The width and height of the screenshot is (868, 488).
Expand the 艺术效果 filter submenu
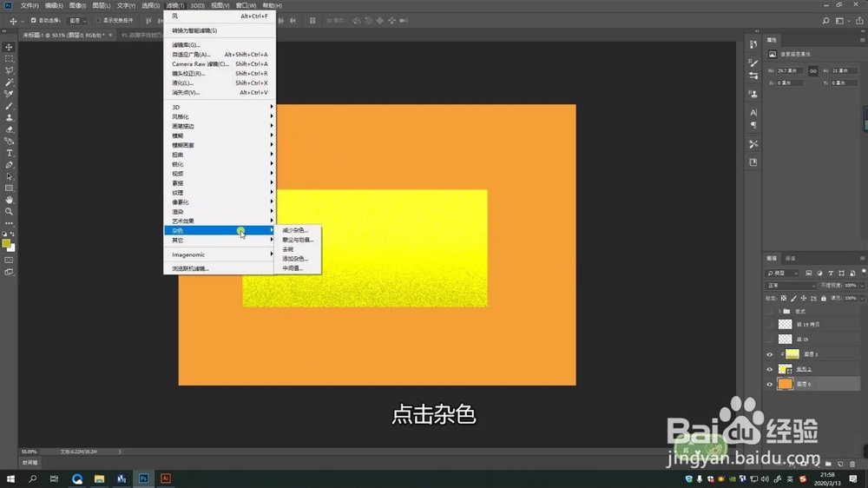pyautogui.click(x=220, y=221)
